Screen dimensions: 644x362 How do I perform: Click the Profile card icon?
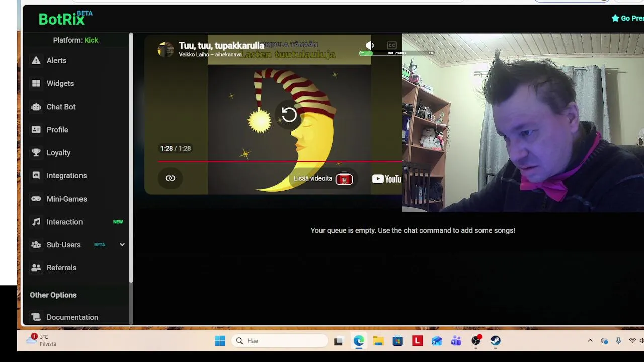coord(36,130)
